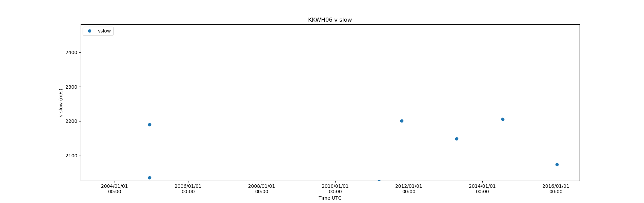Select the 2016 data point near 2075

557,164
